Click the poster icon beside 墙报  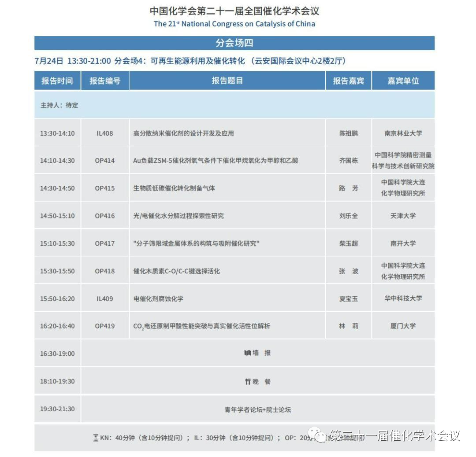(x=247, y=353)
